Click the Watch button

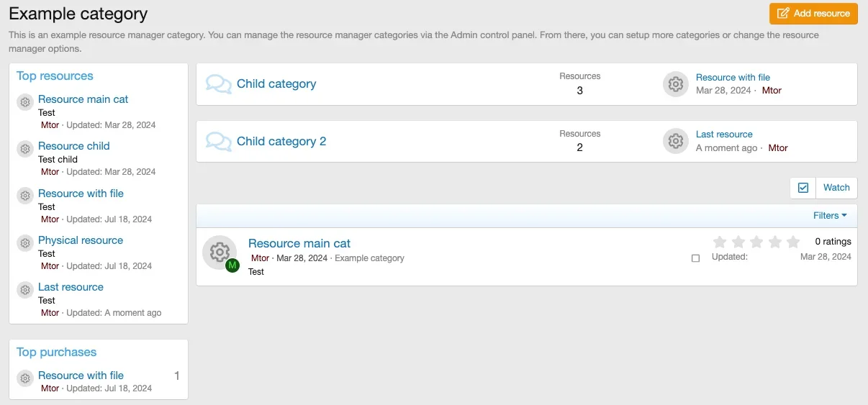(836, 188)
